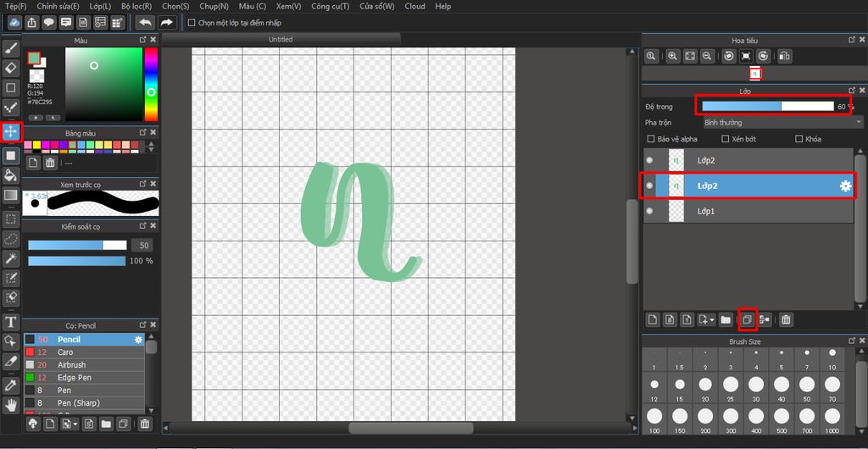
Task: Select the rectangular Selection tool
Action: pos(10,219)
